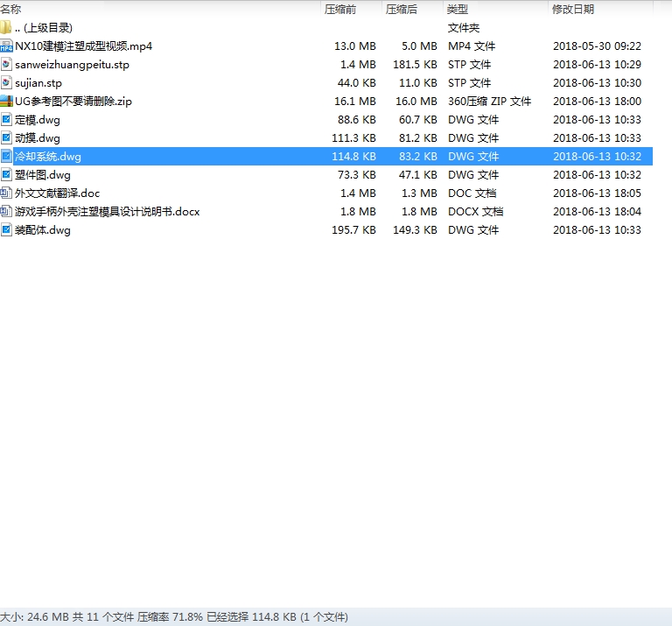Screen dimensions: 672x626
Task: Click the zip archive icon of UG参考图不要请删除.zip
Action: (6, 102)
